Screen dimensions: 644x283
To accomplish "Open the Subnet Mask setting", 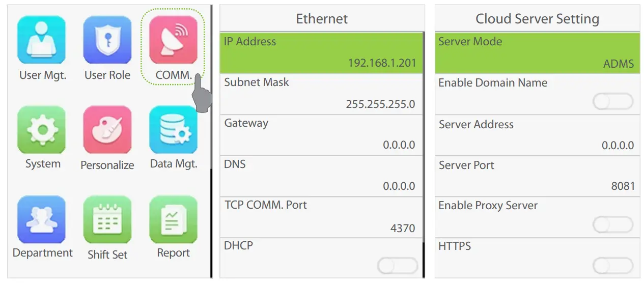I will pos(322,94).
